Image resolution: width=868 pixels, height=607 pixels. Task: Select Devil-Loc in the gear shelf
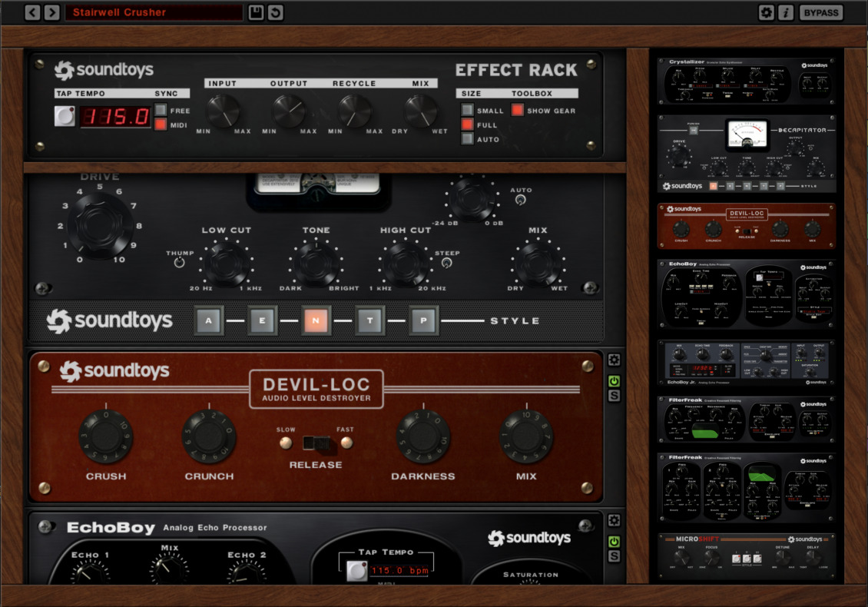click(x=746, y=226)
